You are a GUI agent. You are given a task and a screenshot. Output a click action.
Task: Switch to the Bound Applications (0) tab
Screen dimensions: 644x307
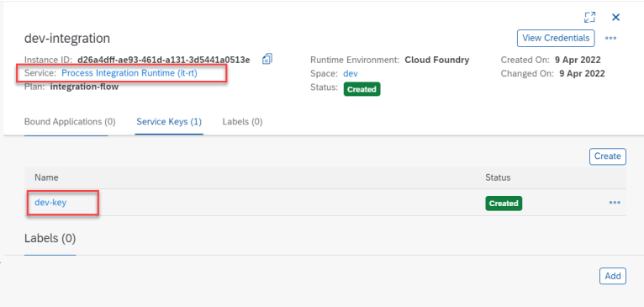coord(70,122)
